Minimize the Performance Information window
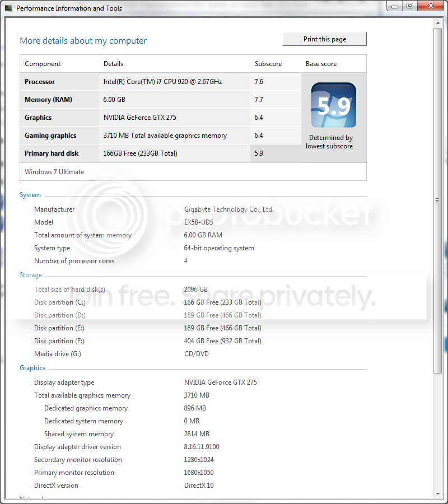Viewport: 448px width, 504px height. tap(395, 6)
